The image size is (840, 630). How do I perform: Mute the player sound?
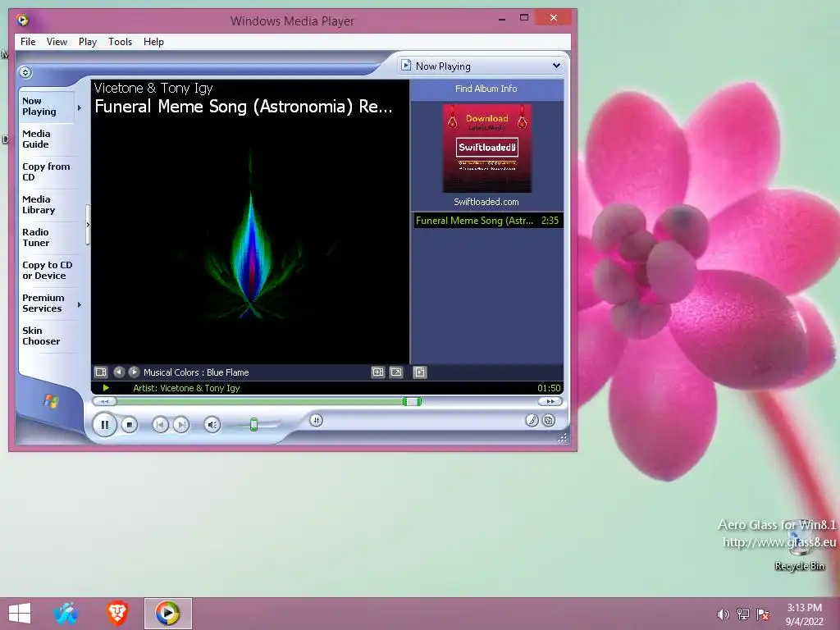tap(212, 425)
